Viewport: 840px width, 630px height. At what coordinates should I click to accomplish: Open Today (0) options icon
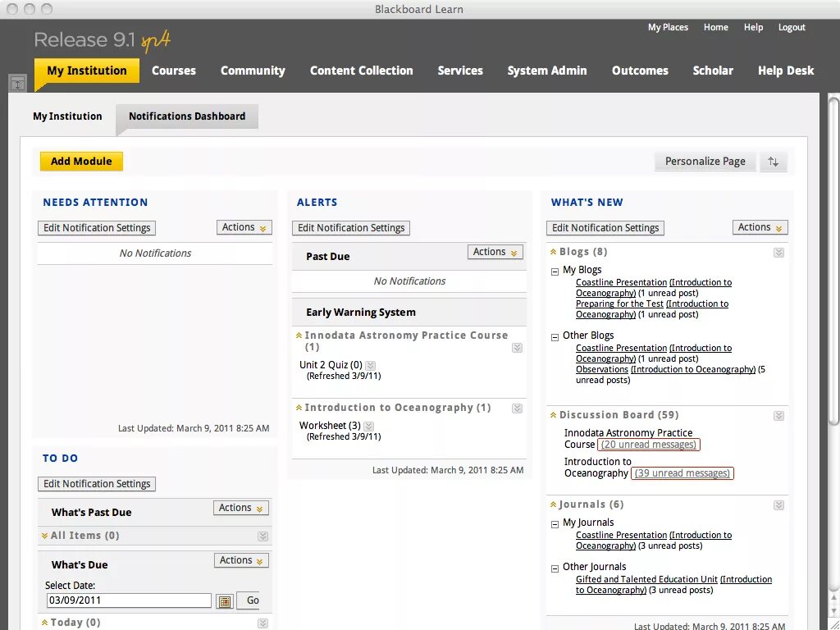262,623
